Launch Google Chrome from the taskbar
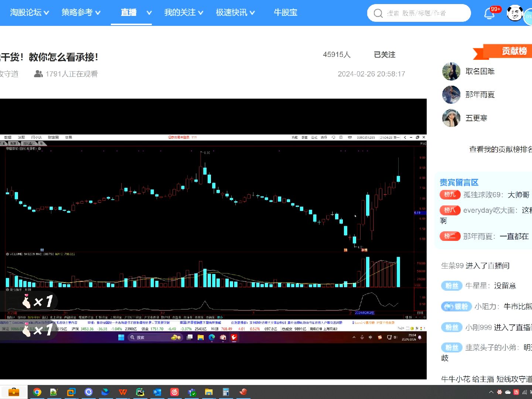The image size is (532, 399). pyautogui.click(x=37, y=392)
